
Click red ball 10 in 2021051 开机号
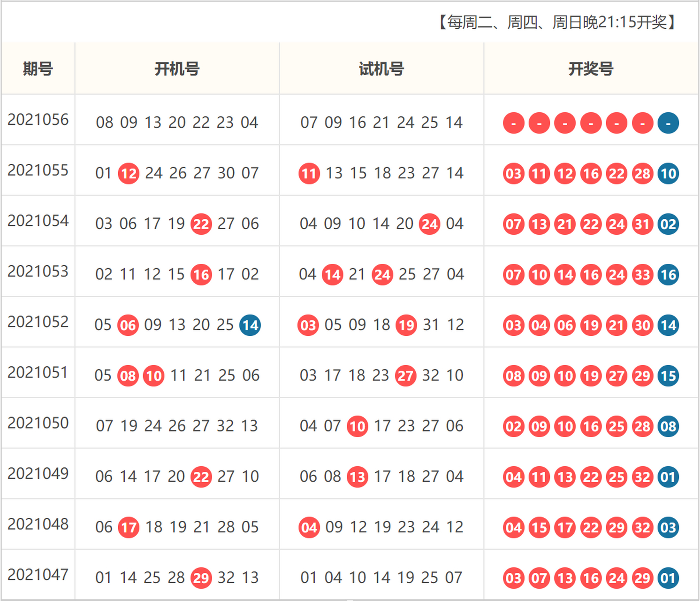coord(154,376)
